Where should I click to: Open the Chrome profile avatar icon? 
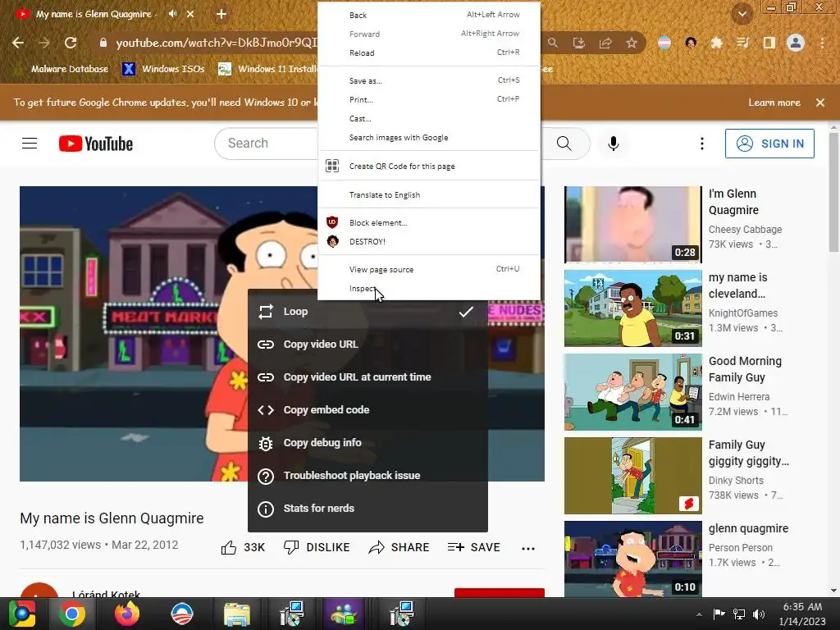(796, 43)
